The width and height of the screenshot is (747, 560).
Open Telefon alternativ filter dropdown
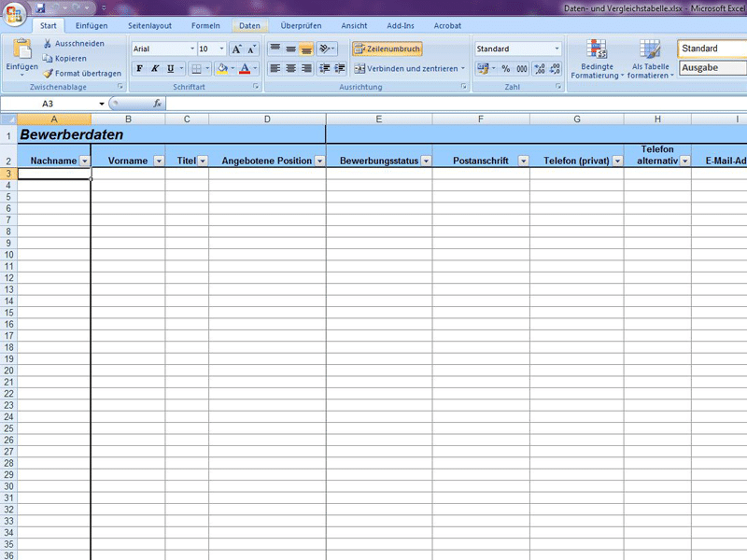pos(685,161)
